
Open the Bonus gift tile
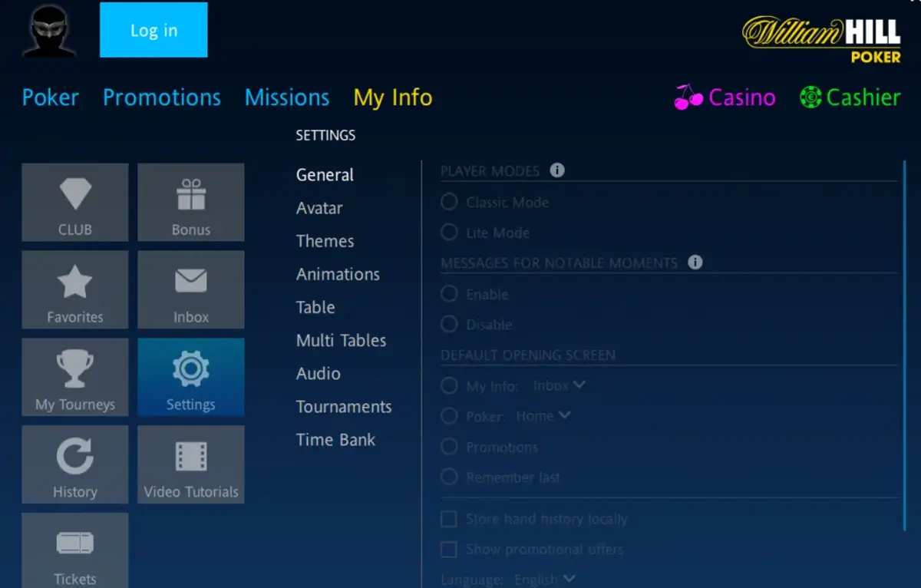point(191,202)
